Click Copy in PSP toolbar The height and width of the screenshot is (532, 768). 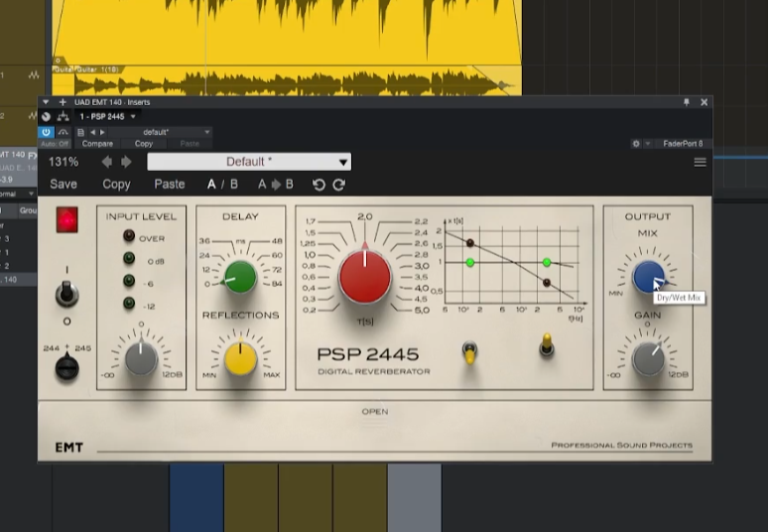point(116,185)
